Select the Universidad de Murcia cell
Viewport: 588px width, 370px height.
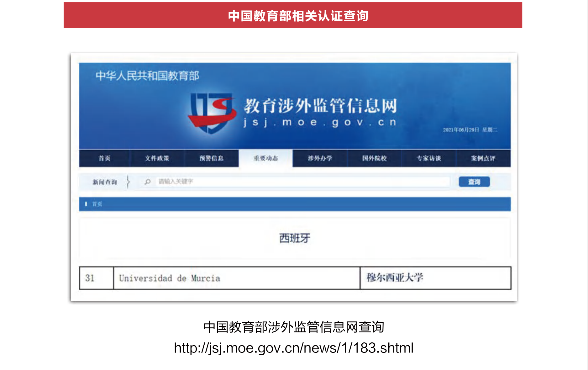click(x=237, y=278)
